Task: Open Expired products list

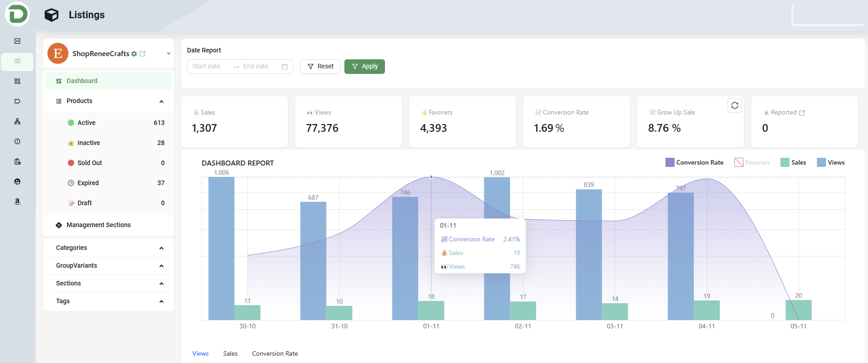Action: click(x=109, y=183)
